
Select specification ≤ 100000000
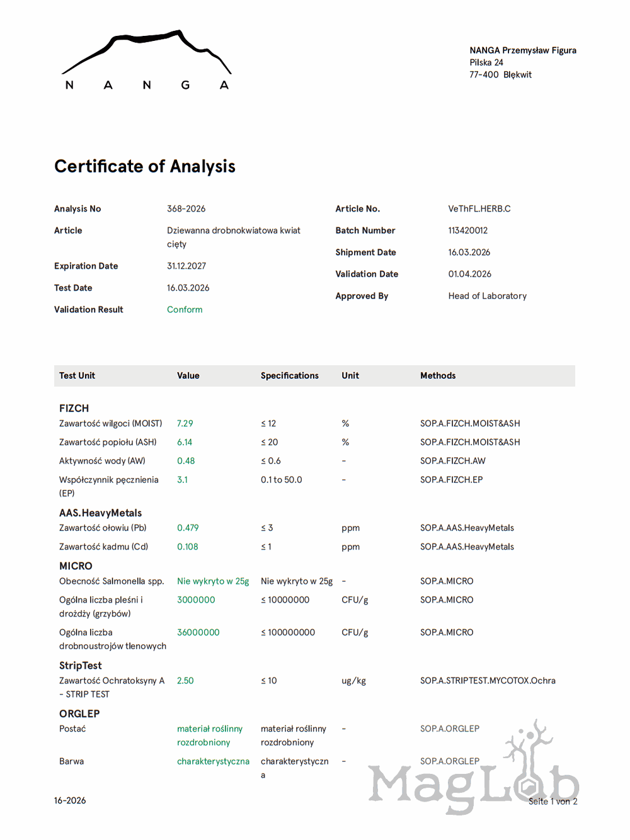coord(288,632)
